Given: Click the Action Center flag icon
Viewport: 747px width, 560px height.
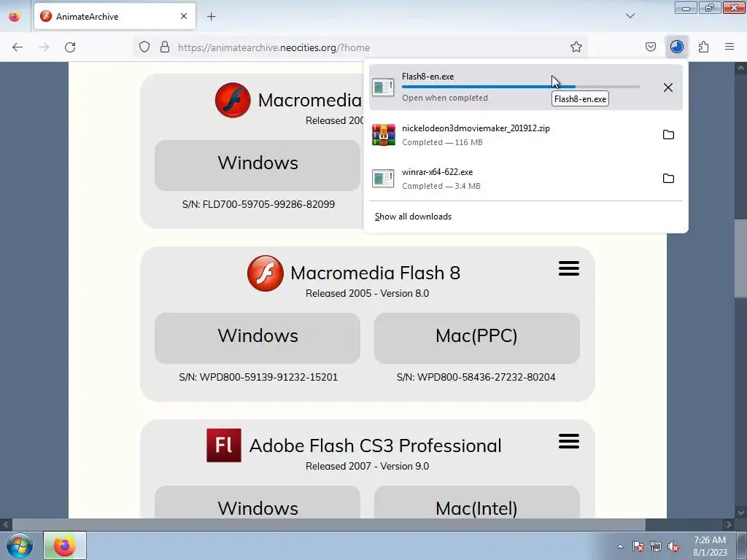Looking at the screenshot, I should coord(638,546).
